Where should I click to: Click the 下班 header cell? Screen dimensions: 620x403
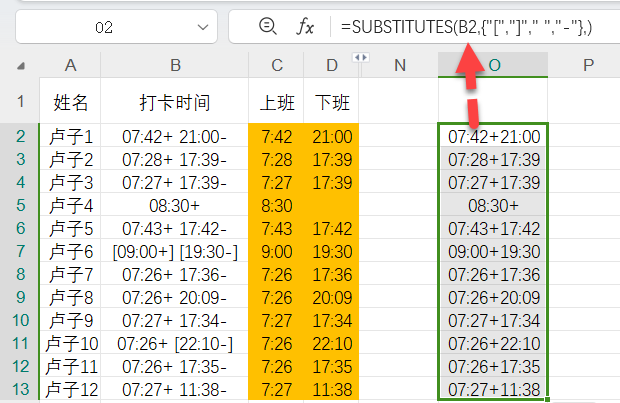pyautogui.click(x=331, y=102)
